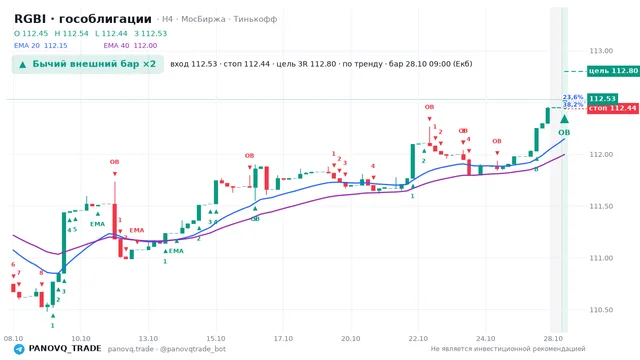Click the 110.50 price axis label
640x360 pixels.
tap(601, 310)
